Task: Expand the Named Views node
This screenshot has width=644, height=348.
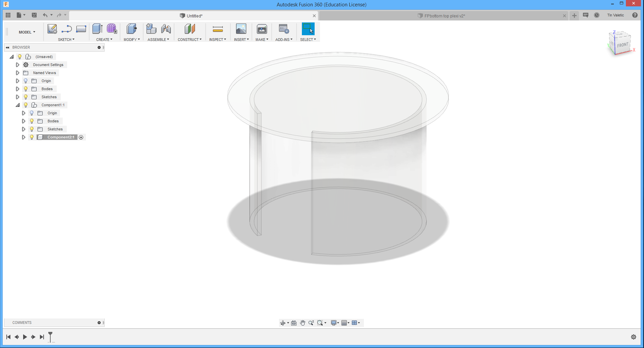Action: click(x=18, y=73)
